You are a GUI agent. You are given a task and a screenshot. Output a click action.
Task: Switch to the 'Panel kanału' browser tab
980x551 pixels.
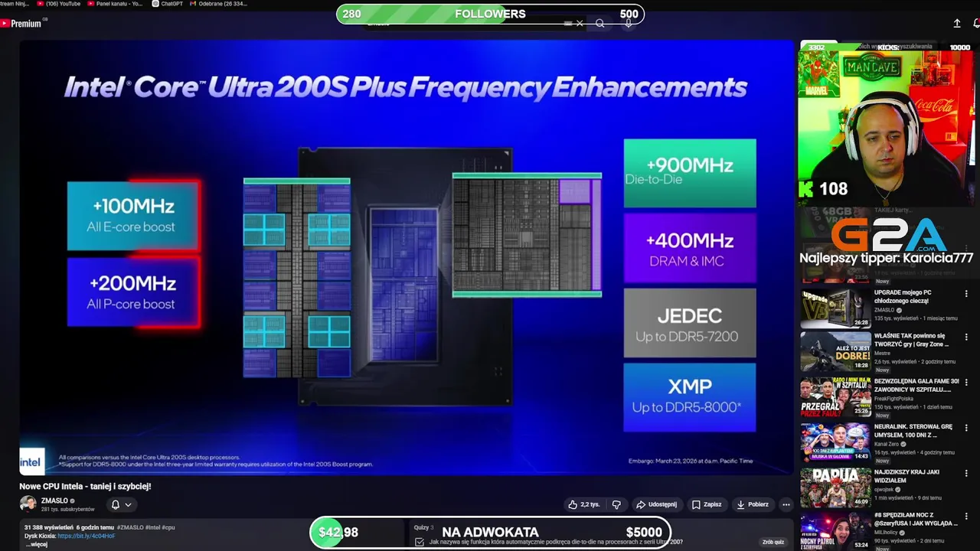(x=116, y=4)
